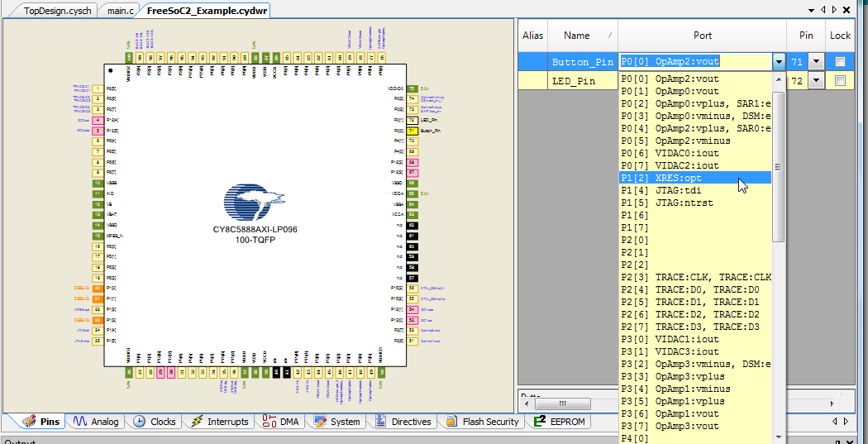868x444 pixels.
Task: Toggle Lock checkbox for LED_Pin
Action: 840,80
